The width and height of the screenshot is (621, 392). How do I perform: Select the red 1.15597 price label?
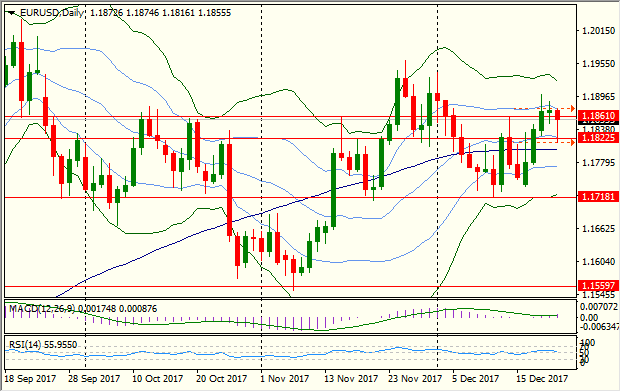[598, 285]
